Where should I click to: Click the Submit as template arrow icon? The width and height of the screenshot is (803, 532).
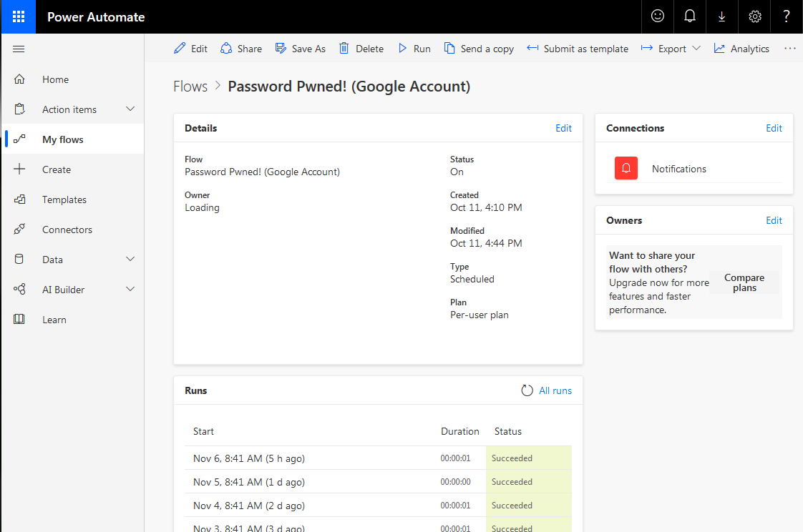tap(532, 48)
